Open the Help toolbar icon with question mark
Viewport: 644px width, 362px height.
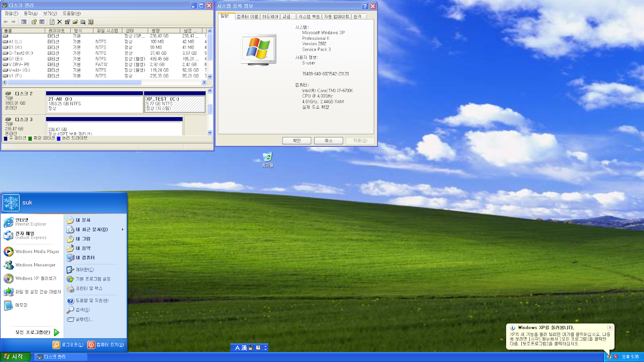coord(34,22)
